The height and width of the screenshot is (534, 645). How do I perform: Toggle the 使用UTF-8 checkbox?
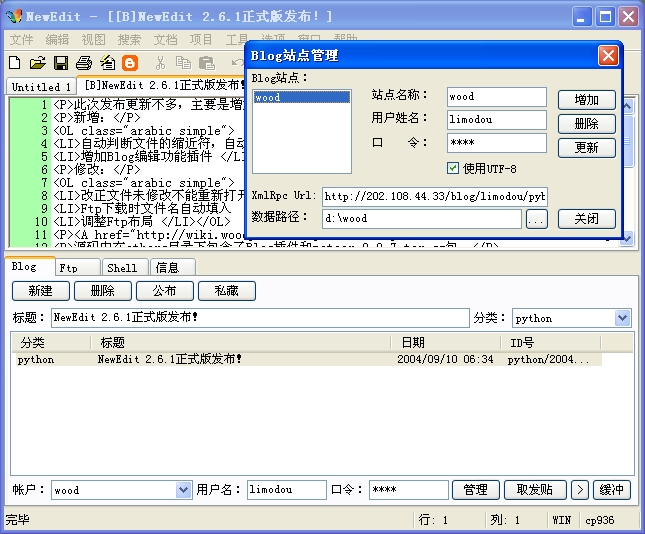pos(453,168)
